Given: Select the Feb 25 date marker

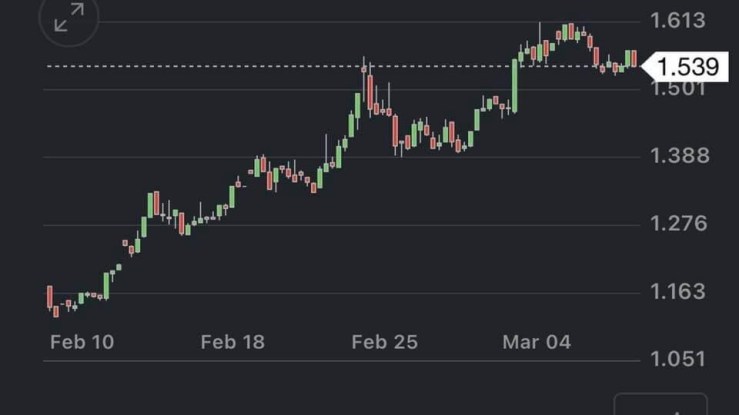Looking at the screenshot, I should pos(384,342).
